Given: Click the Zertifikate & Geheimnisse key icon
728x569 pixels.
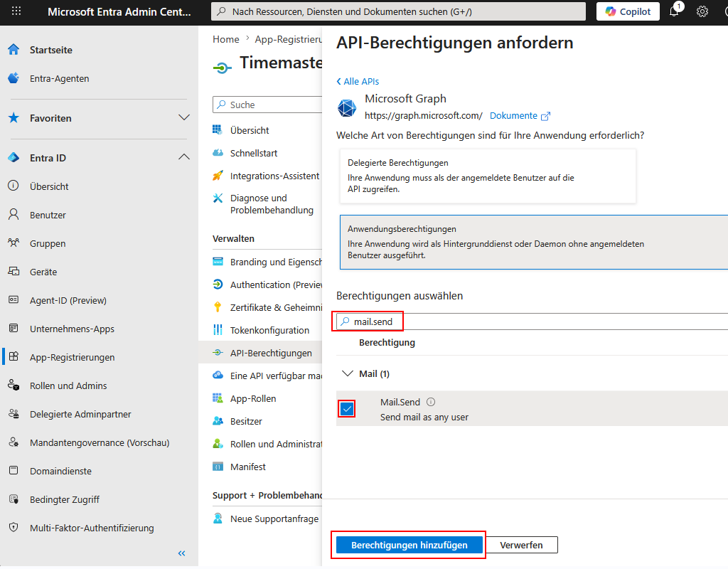Looking at the screenshot, I should pos(218,307).
